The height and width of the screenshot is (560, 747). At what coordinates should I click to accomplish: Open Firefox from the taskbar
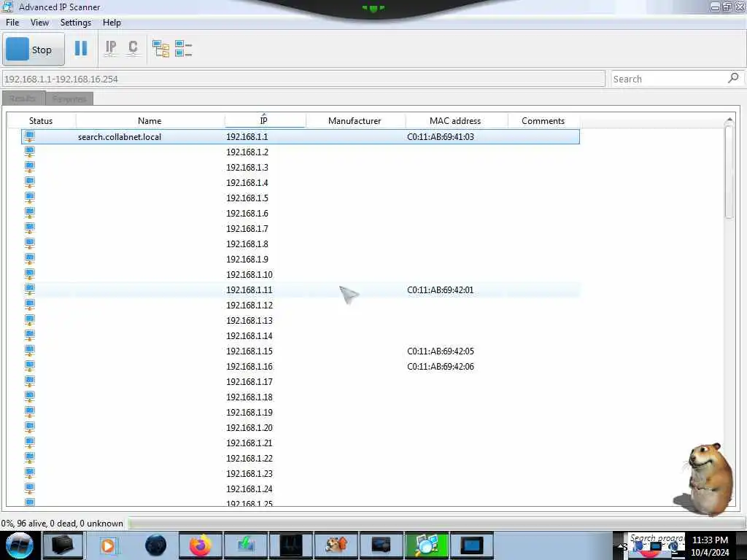click(x=201, y=545)
